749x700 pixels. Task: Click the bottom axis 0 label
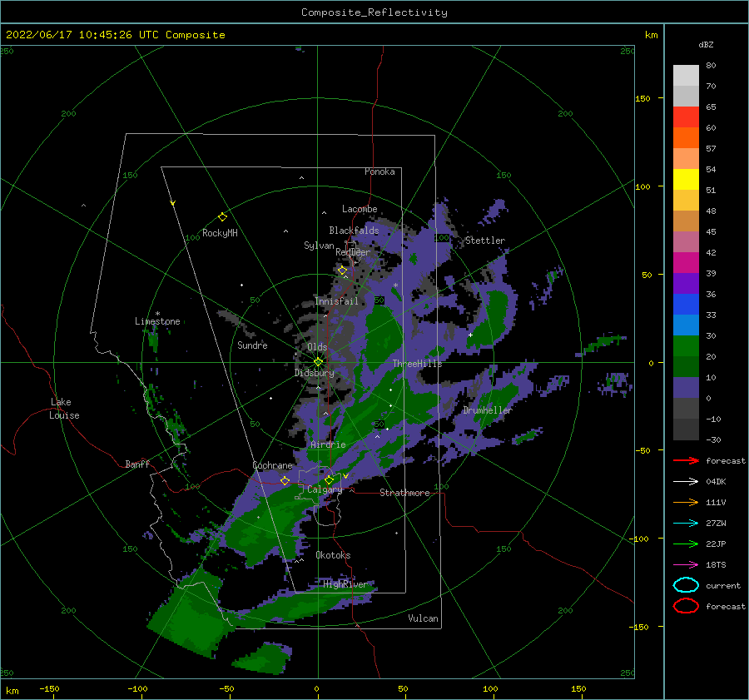coord(317,688)
